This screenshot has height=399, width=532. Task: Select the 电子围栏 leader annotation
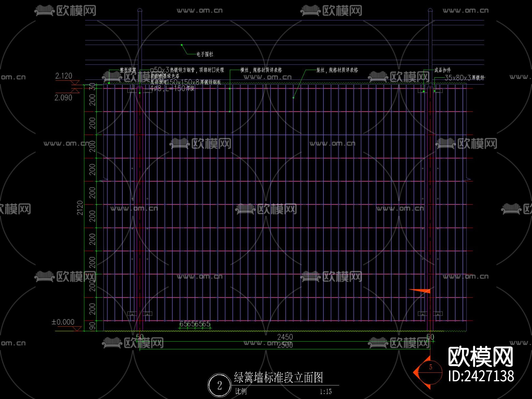click(205, 54)
